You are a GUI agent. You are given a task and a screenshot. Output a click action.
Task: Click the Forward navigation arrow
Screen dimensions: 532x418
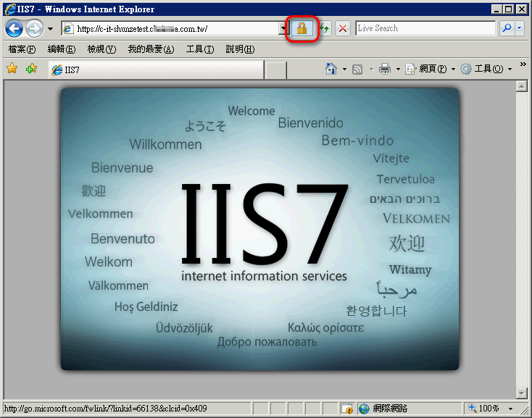coord(34,28)
